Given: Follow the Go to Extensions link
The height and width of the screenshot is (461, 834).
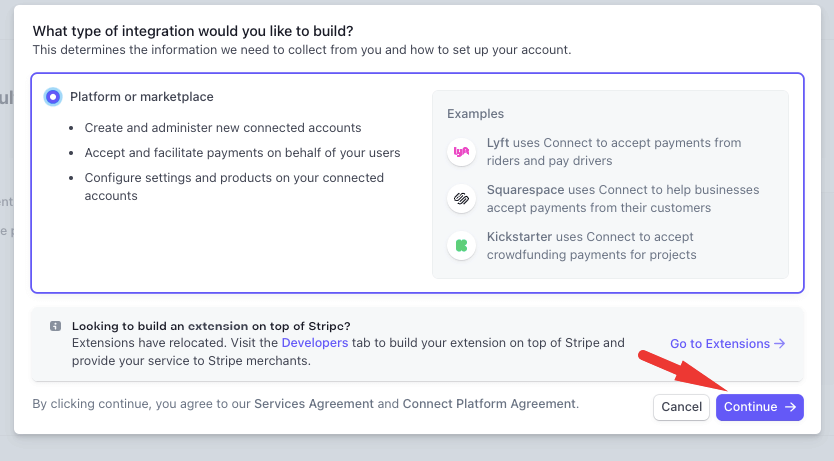Looking at the screenshot, I should [x=727, y=344].
